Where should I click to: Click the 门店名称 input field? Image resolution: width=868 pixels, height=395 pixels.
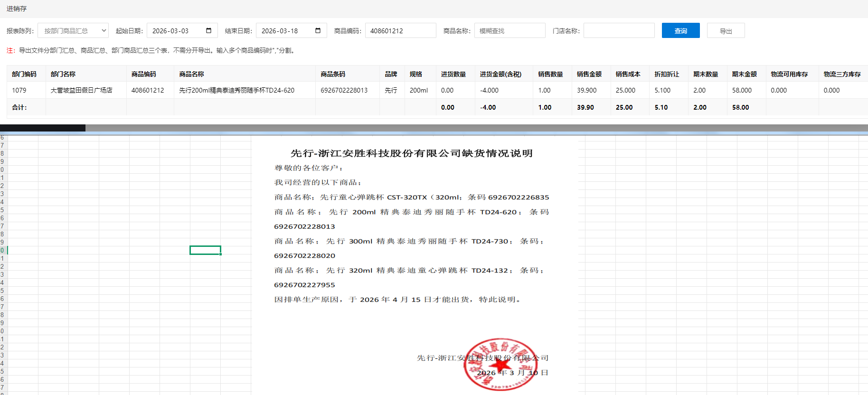pyautogui.click(x=618, y=31)
